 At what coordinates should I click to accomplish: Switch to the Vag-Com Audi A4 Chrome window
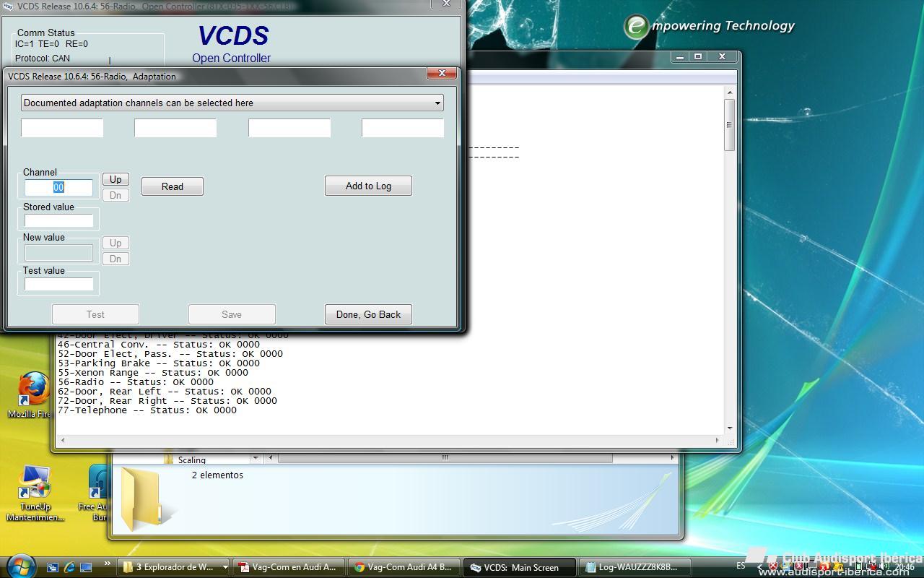(404, 567)
